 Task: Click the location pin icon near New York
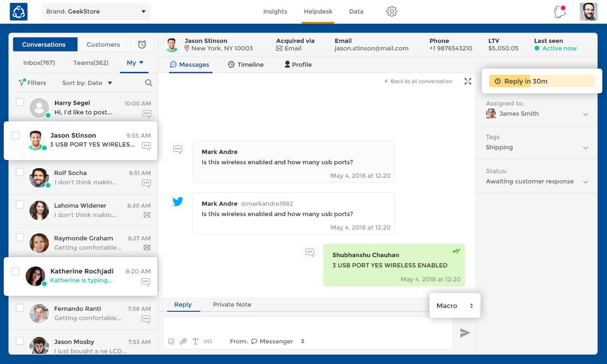(x=187, y=49)
